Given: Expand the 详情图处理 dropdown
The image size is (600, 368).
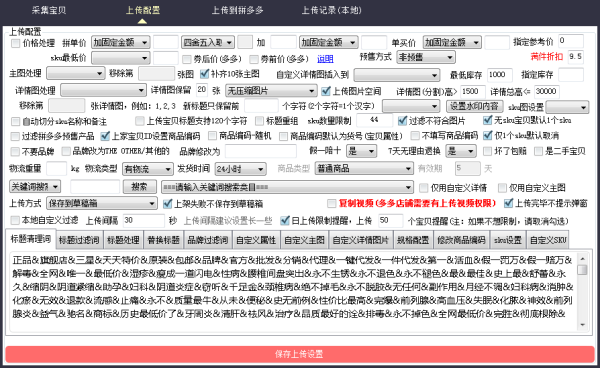Looking at the screenshot, I should [x=103, y=90].
